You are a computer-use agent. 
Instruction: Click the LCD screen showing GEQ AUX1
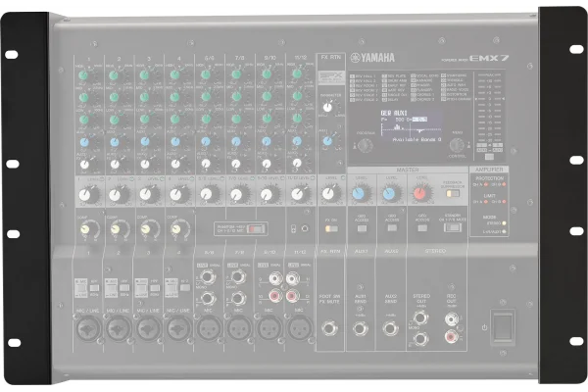point(412,126)
